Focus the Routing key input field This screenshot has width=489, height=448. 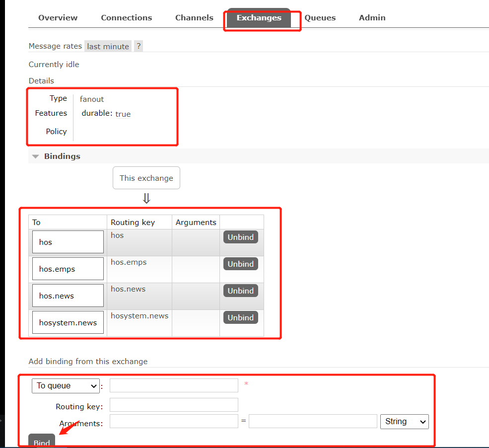point(174,405)
